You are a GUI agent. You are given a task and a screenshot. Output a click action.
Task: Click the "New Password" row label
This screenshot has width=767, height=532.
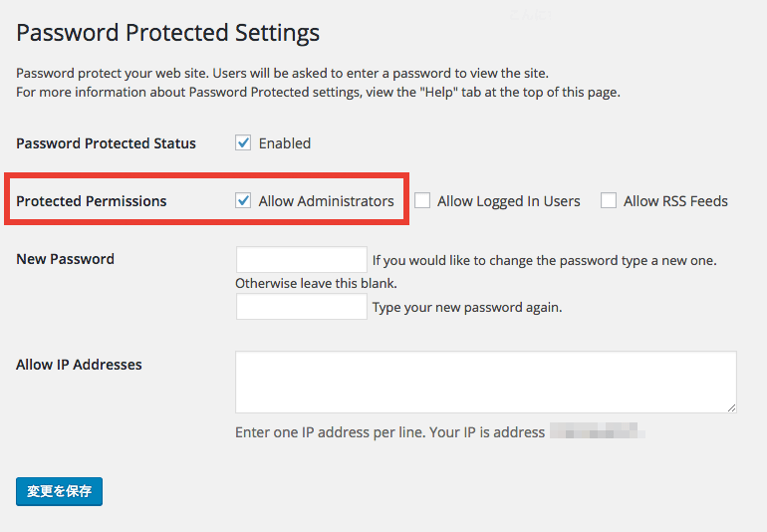click(66, 259)
